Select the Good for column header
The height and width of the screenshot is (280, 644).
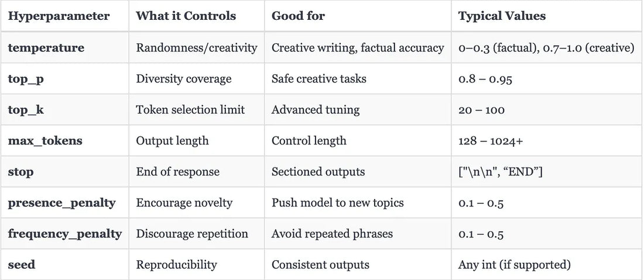298,16
